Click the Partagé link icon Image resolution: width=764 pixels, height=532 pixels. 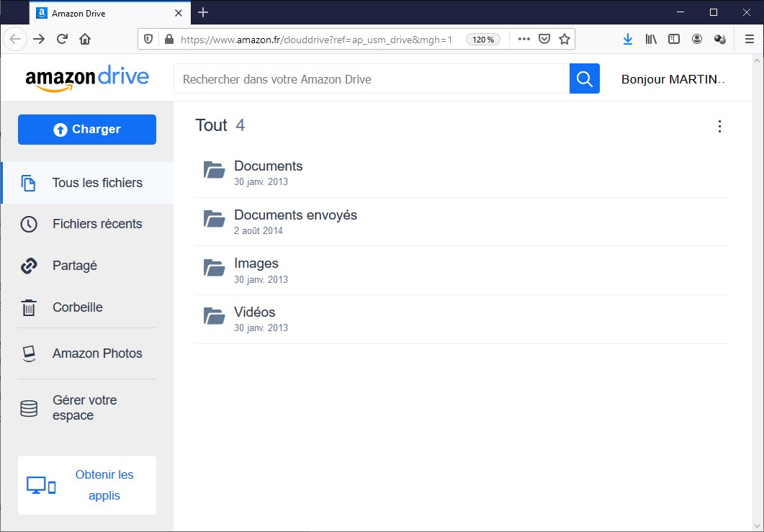pyautogui.click(x=29, y=266)
